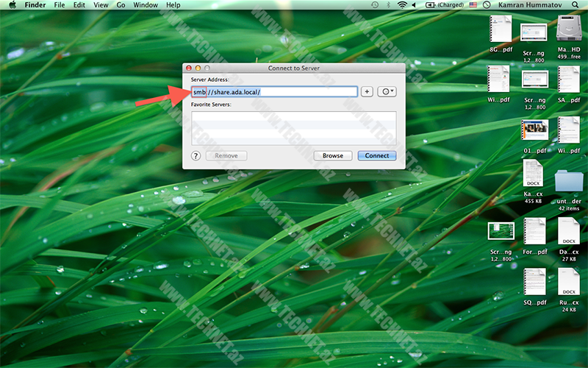Open the Help menu

(x=173, y=5)
